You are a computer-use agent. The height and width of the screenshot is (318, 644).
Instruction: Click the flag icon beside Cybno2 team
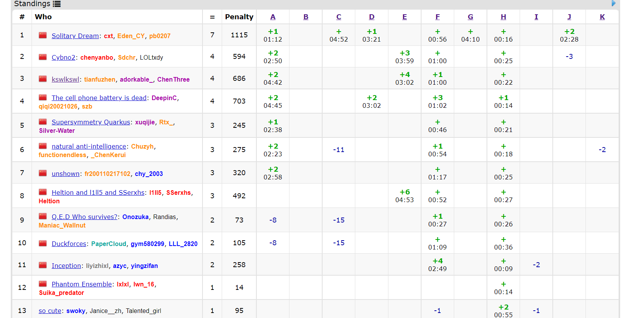(x=43, y=57)
